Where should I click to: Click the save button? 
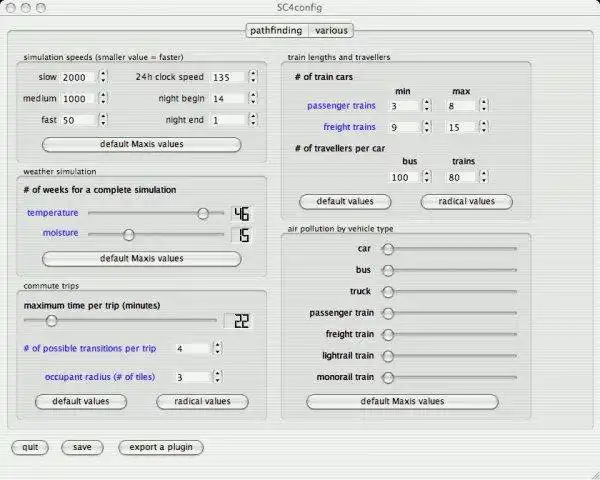click(x=82, y=447)
